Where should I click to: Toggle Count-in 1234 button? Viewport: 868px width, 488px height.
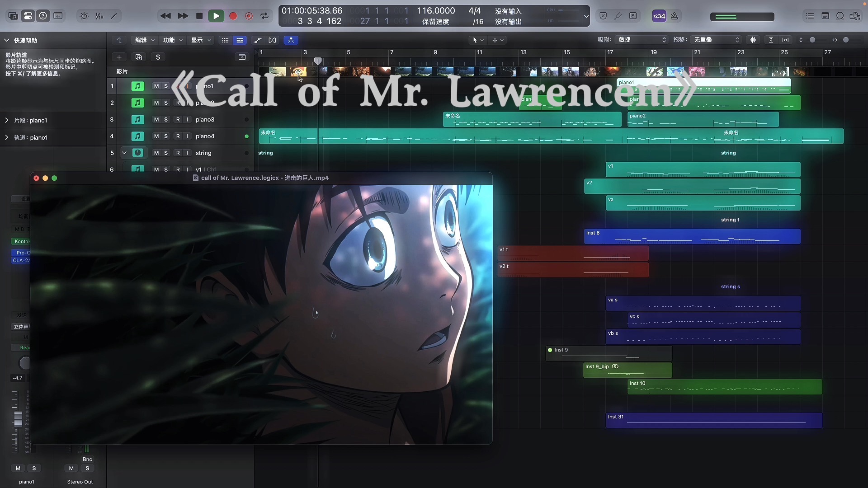point(659,16)
